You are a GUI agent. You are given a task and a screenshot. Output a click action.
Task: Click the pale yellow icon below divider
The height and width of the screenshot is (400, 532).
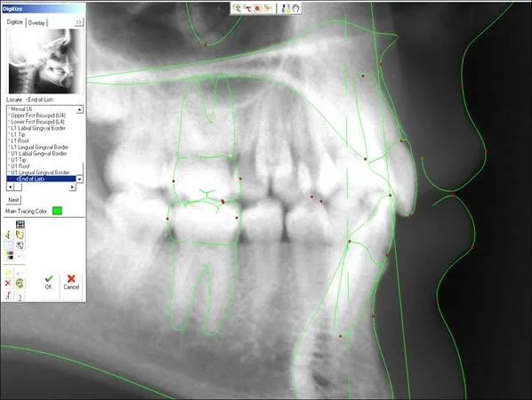click(x=8, y=273)
